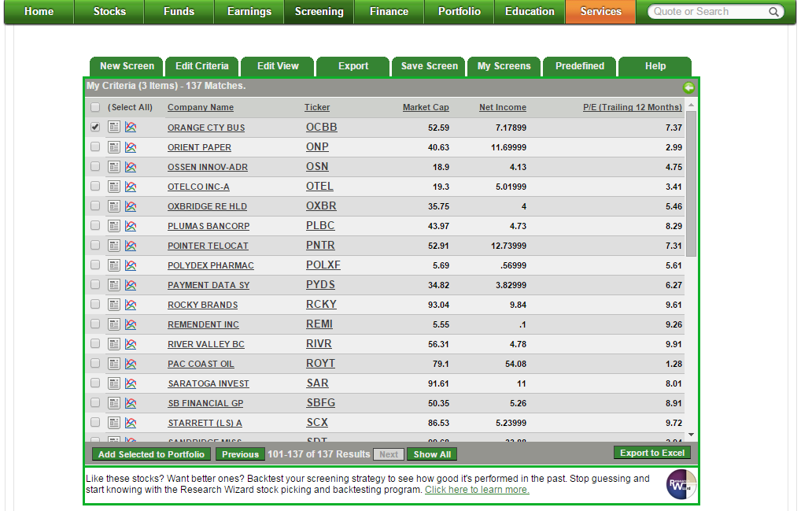Open snapshot report icon for OXBRIDGE RE HLD

(x=114, y=206)
